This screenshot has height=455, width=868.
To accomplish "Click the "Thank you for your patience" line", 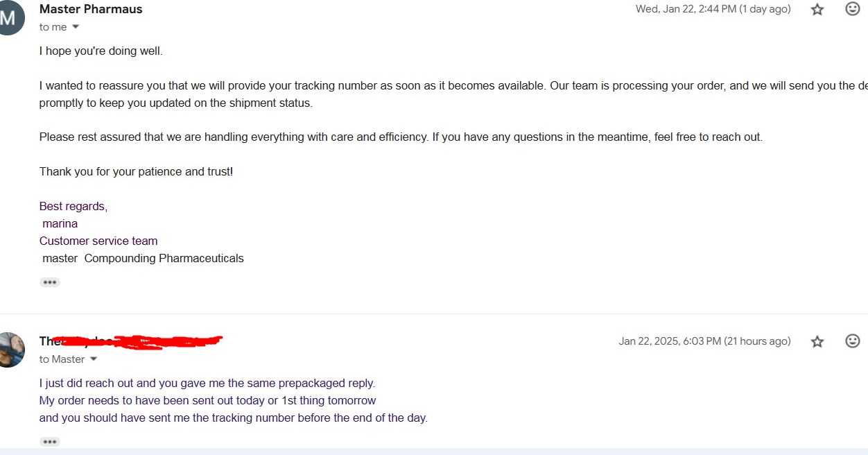I will click(136, 171).
